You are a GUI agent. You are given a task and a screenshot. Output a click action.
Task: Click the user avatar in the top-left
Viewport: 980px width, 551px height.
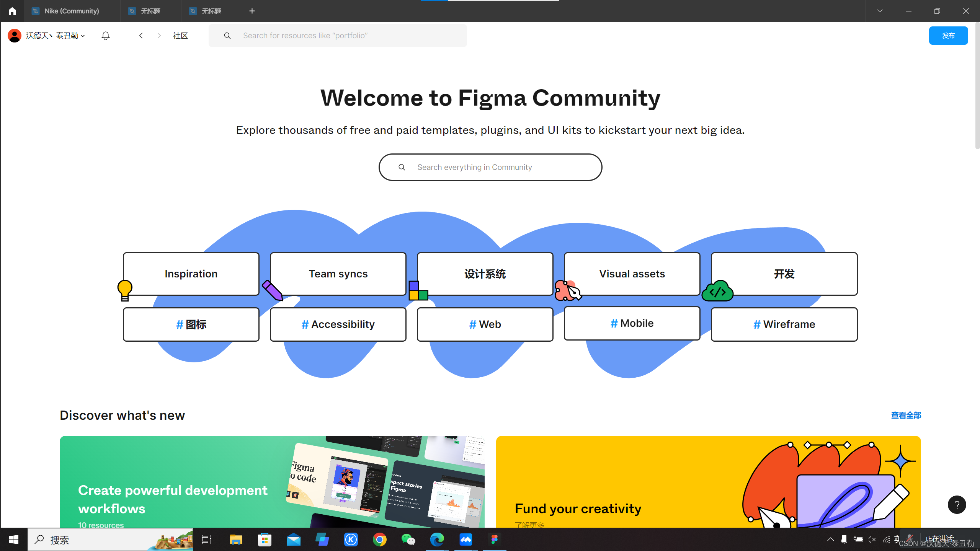[14, 35]
